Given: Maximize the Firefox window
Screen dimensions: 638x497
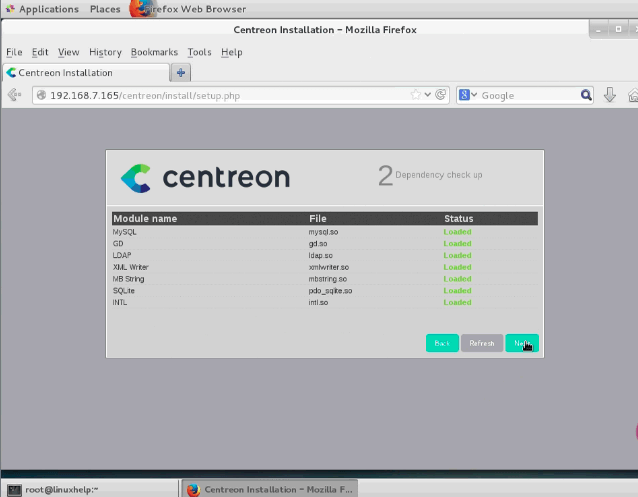Looking at the screenshot, I should (618, 29).
